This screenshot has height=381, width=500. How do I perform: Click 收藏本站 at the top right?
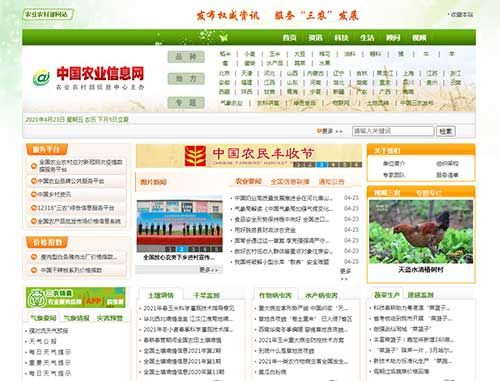(x=462, y=14)
